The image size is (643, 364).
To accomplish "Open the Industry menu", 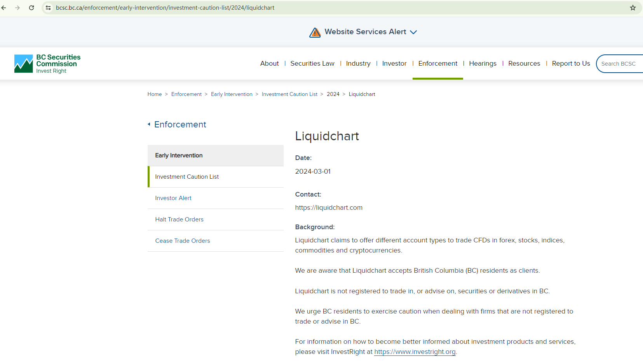I will pyautogui.click(x=358, y=64).
